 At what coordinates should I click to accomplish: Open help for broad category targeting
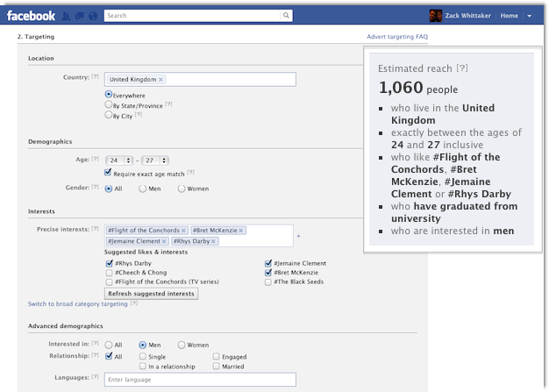[134, 303]
